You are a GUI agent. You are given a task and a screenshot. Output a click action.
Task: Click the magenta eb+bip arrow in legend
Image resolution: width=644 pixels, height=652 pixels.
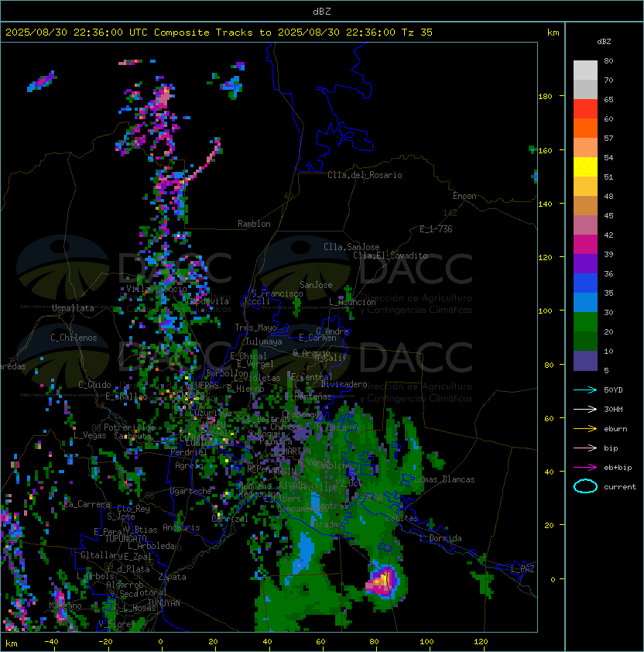(x=585, y=468)
